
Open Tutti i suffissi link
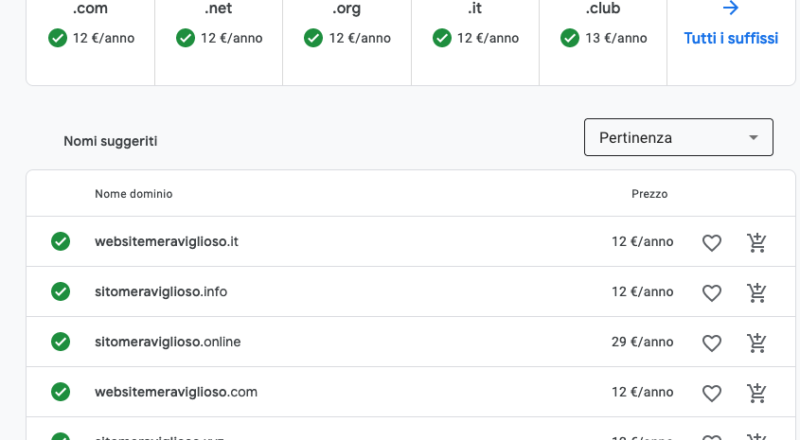click(730, 38)
